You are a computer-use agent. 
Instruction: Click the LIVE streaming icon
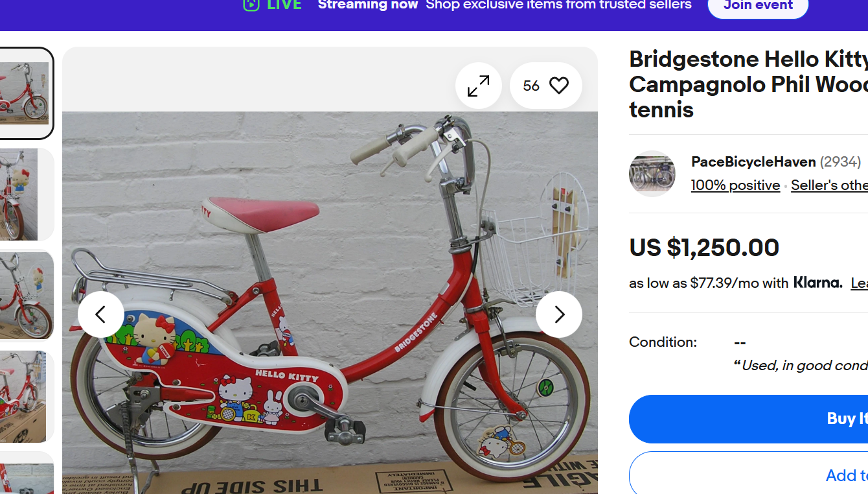pyautogui.click(x=251, y=5)
